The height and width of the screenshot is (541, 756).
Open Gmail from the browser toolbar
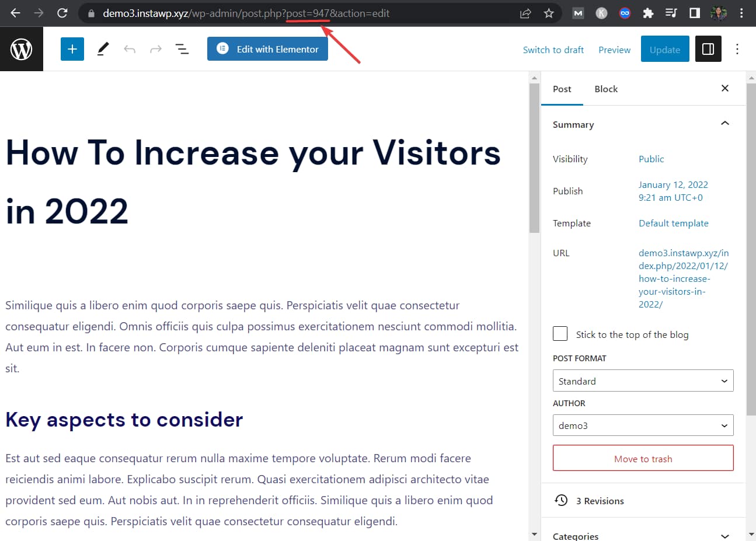[x=578, y=13]
